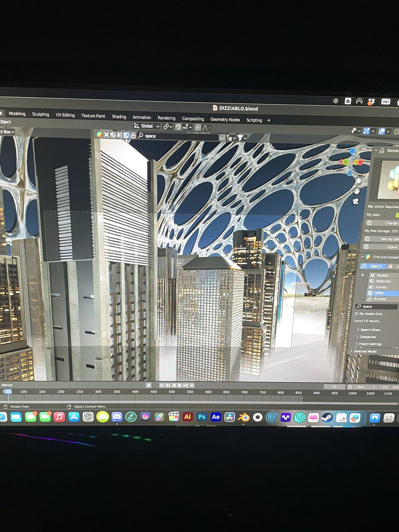Open After Effects from the dock
The image size is (399, 532).
click(x=215, y=417)
